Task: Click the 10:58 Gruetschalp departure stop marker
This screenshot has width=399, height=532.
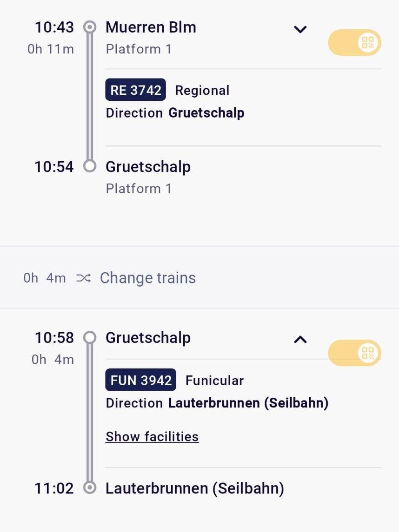Action: click(90, 337)
